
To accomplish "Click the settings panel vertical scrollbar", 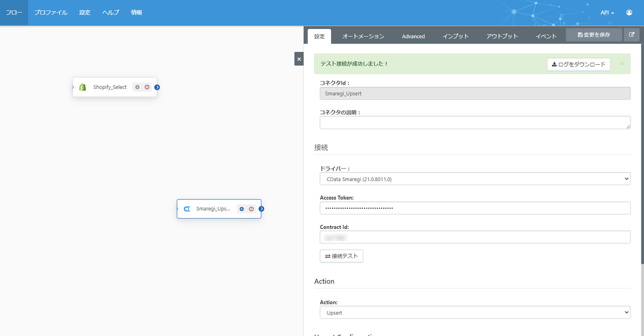I will (x=642, y=145).
